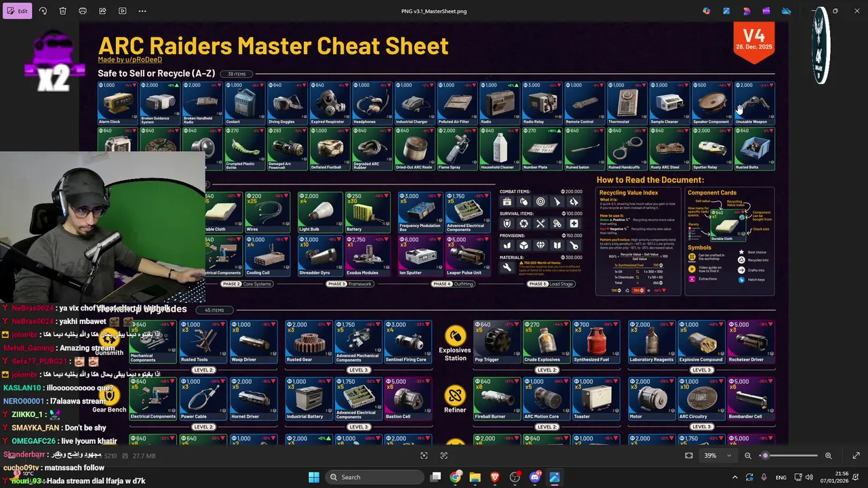Click the '45 ITEMS' badge
The image size is (868, 488).
[214, 310]
